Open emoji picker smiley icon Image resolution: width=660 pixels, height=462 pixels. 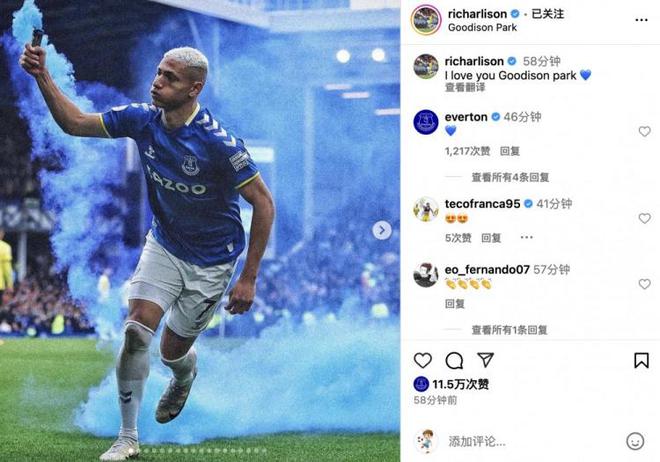[635, 441]
